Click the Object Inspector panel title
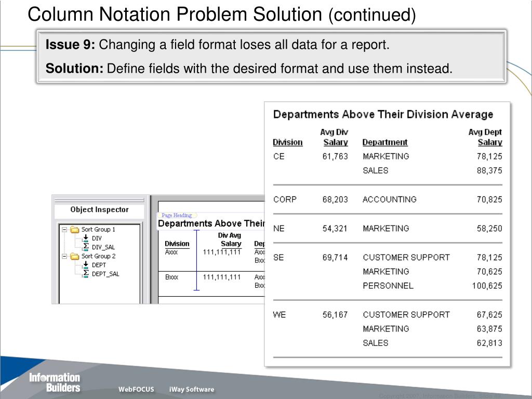 coord(99,210)
